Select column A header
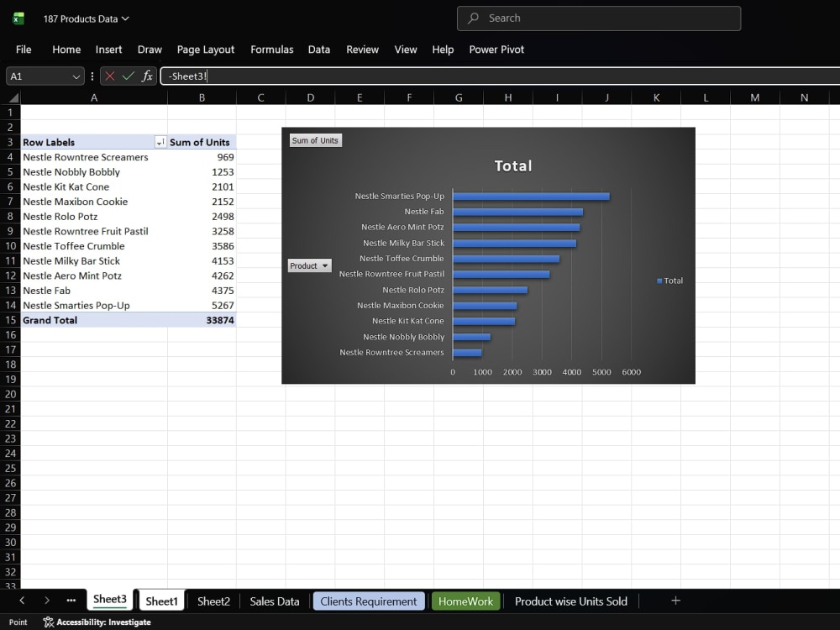840x630 pixels. 94,97
